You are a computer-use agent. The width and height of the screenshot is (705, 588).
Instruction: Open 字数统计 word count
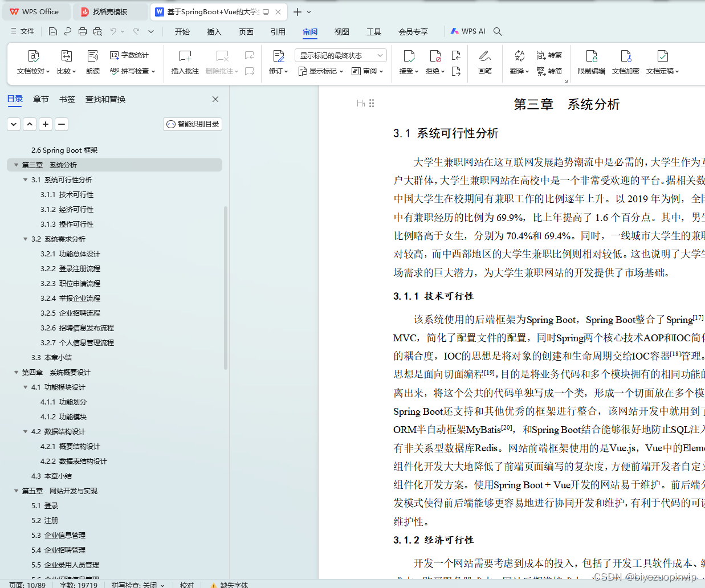click(x=129, y=55)
